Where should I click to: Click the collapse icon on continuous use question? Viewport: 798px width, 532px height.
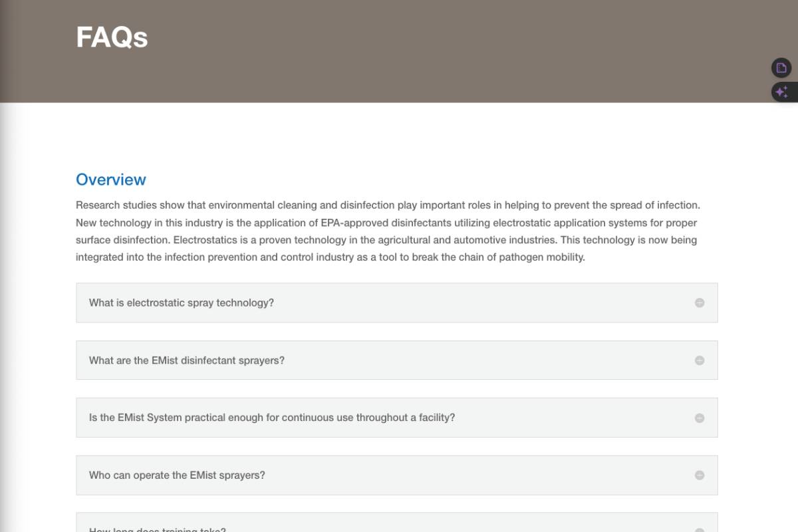[x=699, y=418]
